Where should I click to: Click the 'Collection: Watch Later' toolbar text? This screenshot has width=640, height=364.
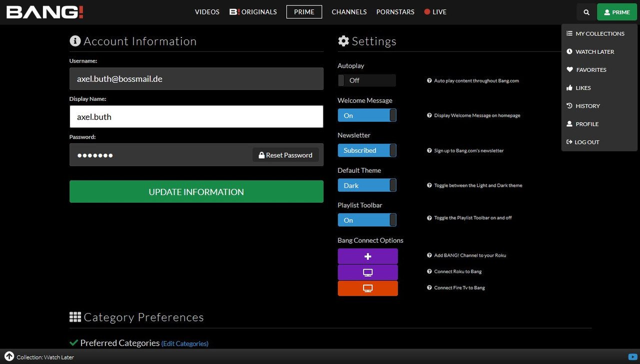[45, 357]
